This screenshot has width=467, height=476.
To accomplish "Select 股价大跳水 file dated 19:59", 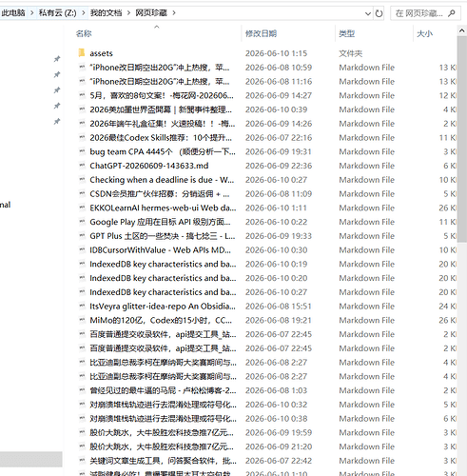I will pos(162,432).
